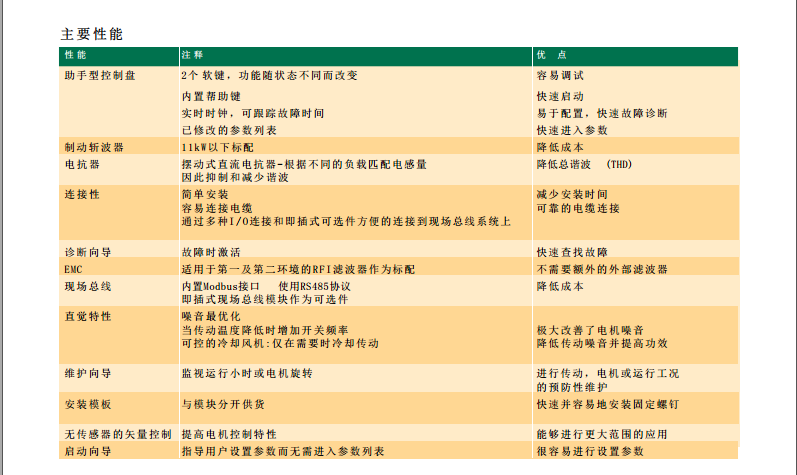This screenshot has height=475, width=797.
Task: Select the 安装模板 row label
Action: (88, 405)
